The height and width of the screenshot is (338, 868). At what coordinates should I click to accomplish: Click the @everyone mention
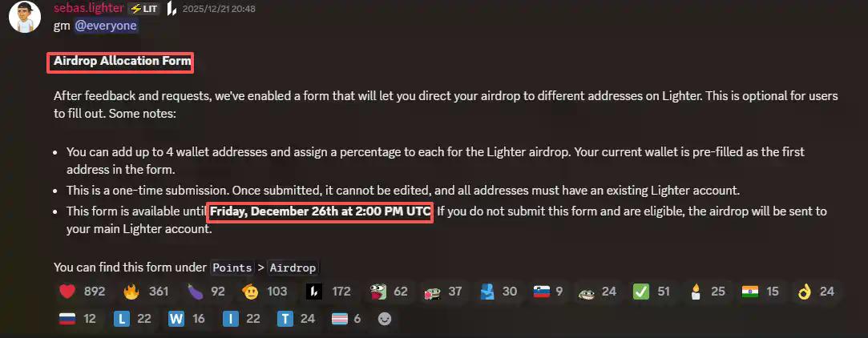click(106, 26)
